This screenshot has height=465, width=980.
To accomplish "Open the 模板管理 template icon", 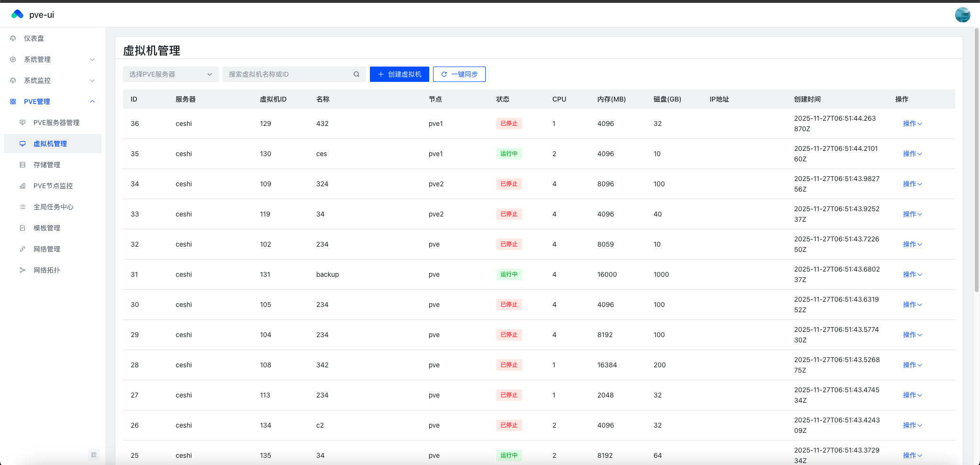I will (x=22, y=227).
